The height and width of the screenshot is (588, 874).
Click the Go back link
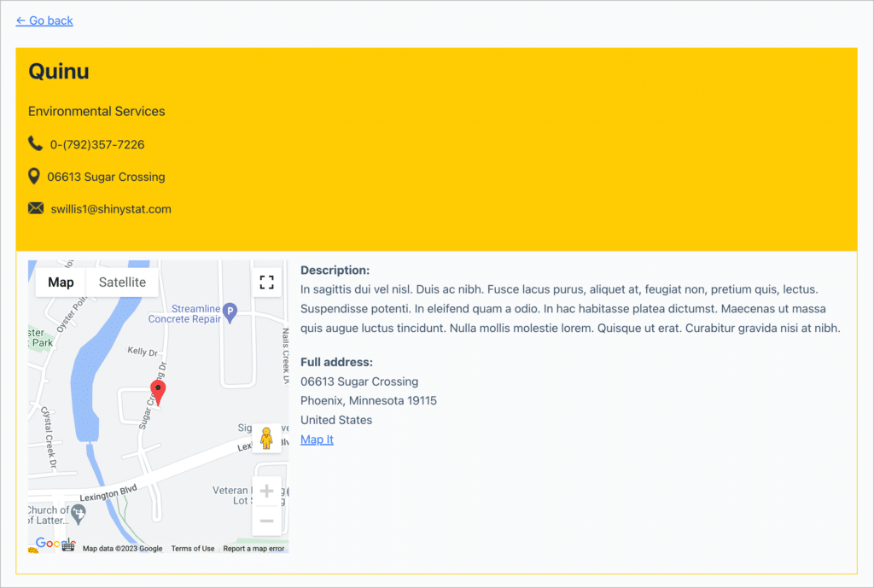point(44,20)
